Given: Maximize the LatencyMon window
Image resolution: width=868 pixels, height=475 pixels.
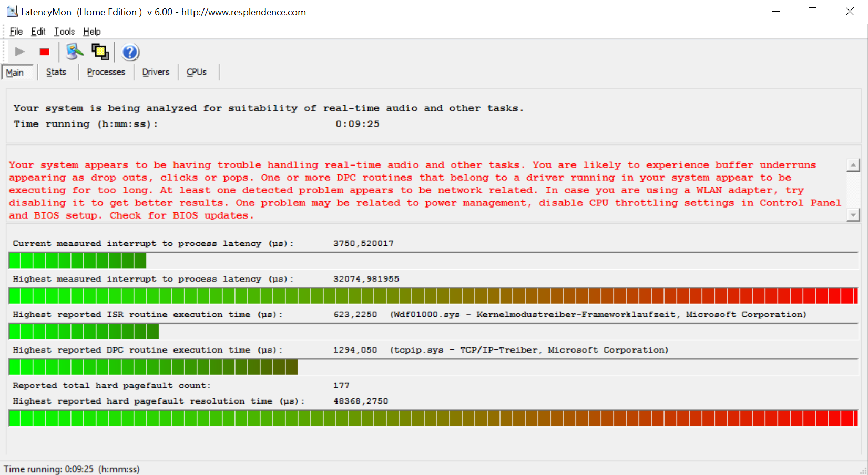Looking at the screenshot, I should pyautogui.click(x=812, y=12).
